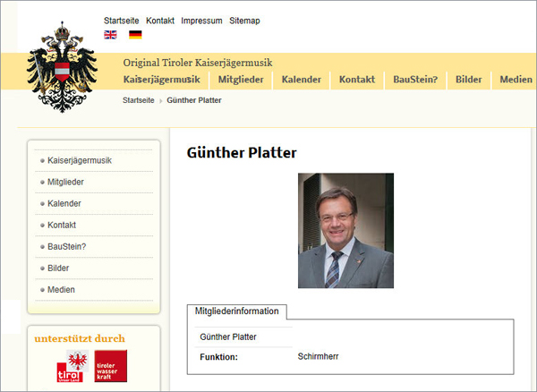This screenshot has width=537, height=392.
Task: Click the Günther Platter portrait photo
Action: [x=345, y=230]
